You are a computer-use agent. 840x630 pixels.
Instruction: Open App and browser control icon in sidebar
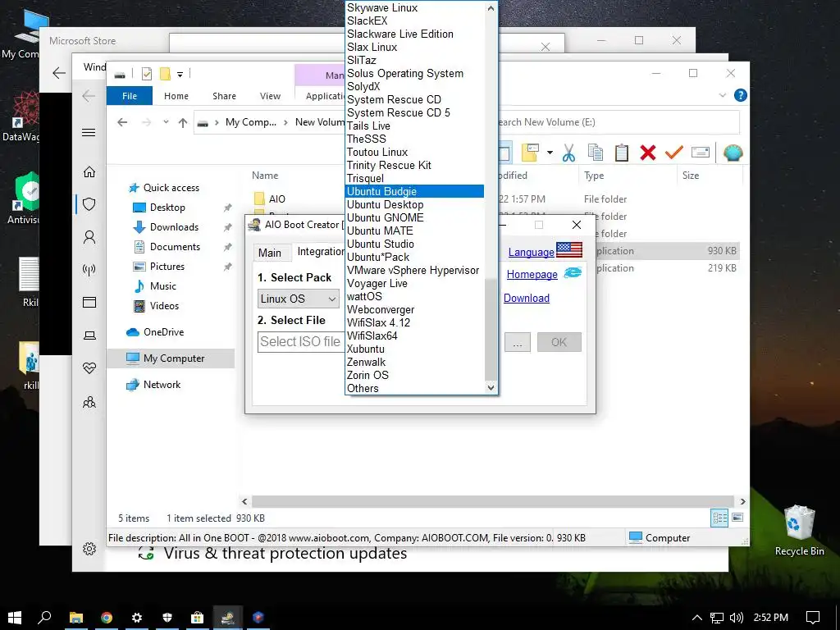coord(89,303)
